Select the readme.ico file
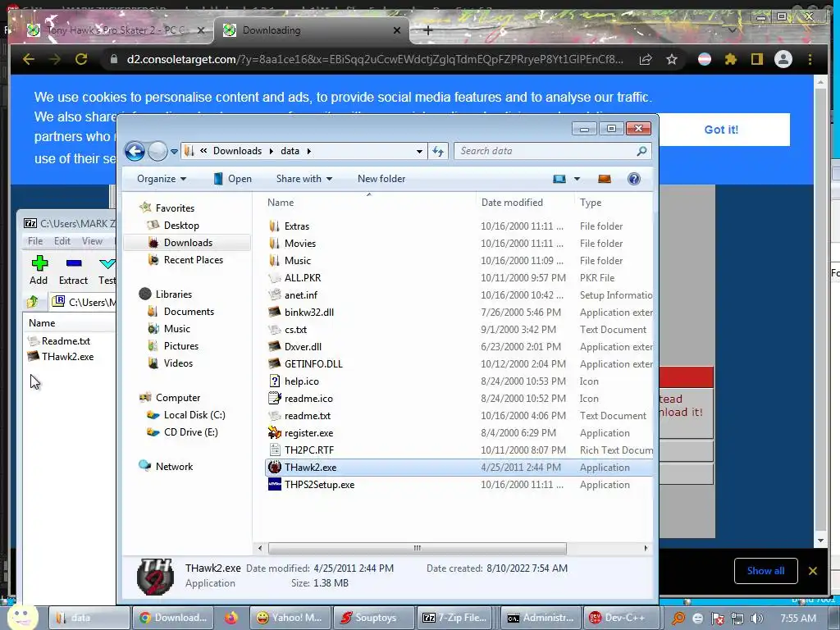The width and height of the screenshot is (840, 630). 308,399
